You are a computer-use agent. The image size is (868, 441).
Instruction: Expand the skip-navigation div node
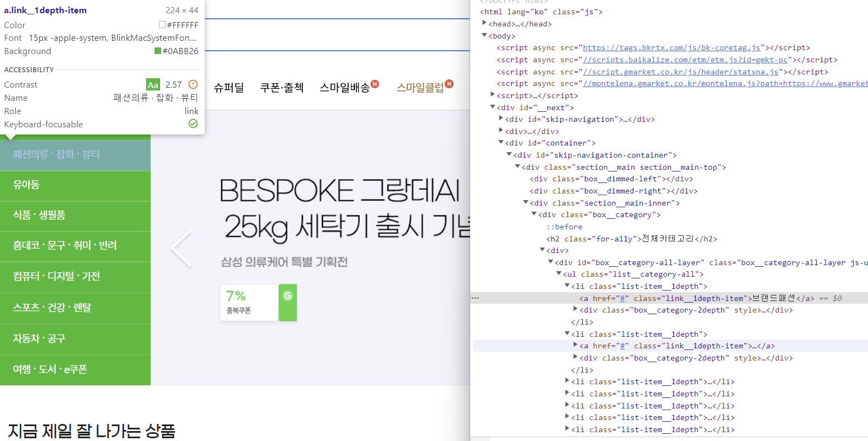tap(501, 119)
